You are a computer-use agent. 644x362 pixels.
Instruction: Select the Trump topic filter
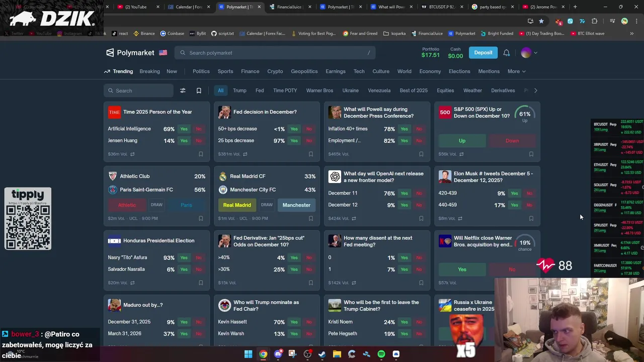pyautogui.click(x=239, y=90)
